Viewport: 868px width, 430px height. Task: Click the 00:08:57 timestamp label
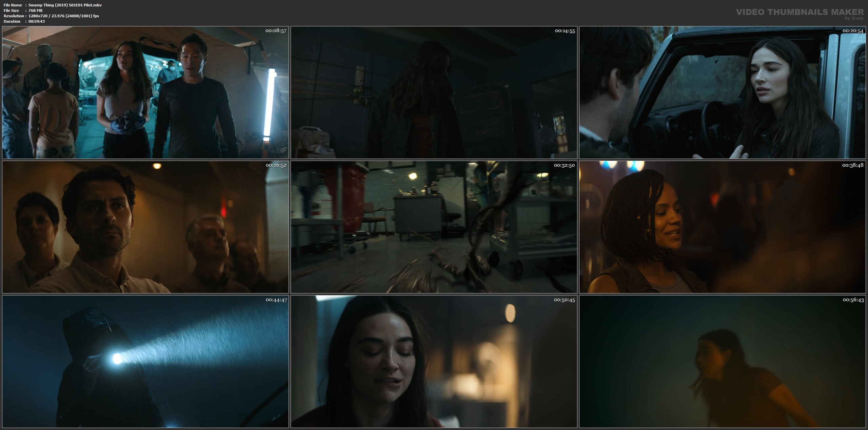pyautogui.click(x=276, y=31)
